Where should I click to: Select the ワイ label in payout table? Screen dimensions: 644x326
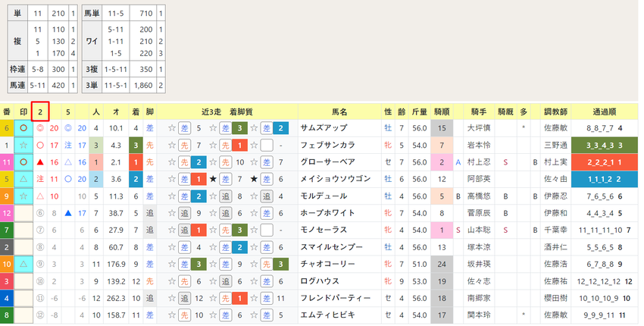[x=92, y=42]
